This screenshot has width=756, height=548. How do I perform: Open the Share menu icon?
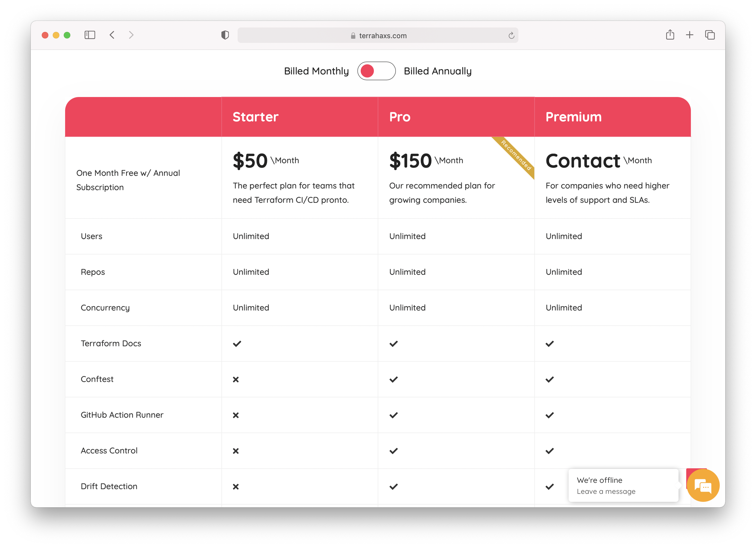[x=670, y=35]
